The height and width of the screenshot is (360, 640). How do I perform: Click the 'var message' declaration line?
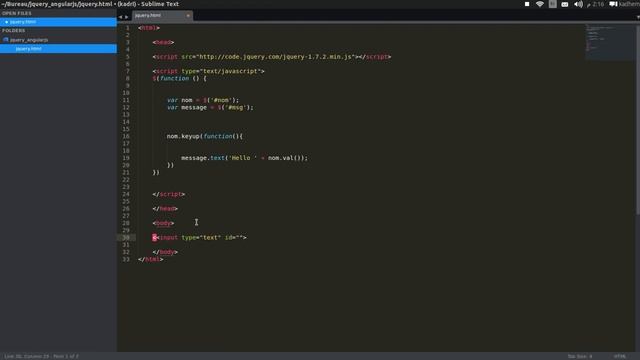click(210, 107)
